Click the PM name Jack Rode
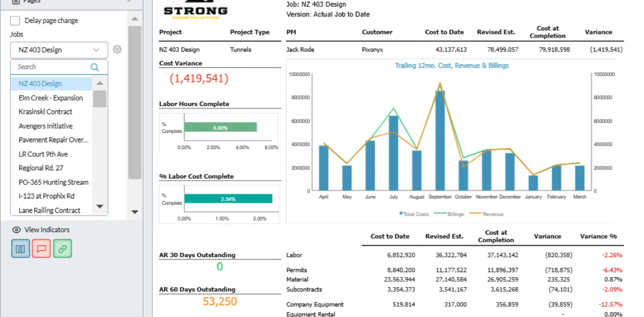Viewport: 644px width, 317px height. coord(300,50)
